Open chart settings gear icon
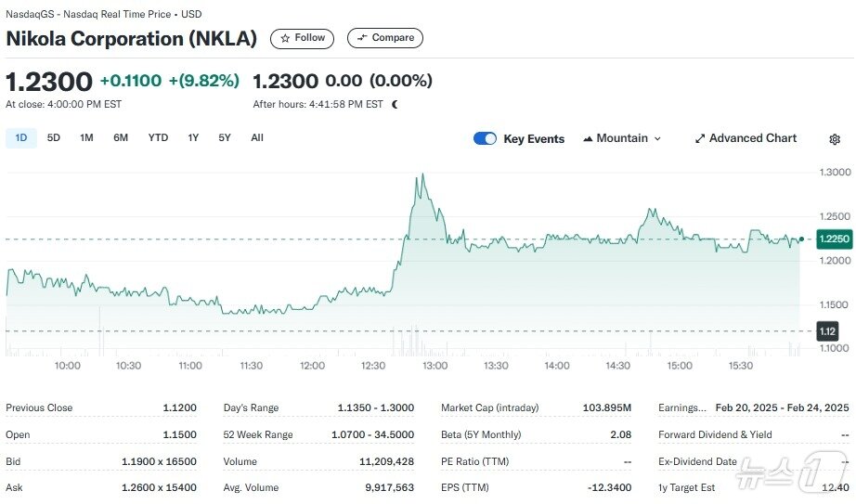This screenshot has width=856, height=504. pyautogui.click(x=835, y=139)
